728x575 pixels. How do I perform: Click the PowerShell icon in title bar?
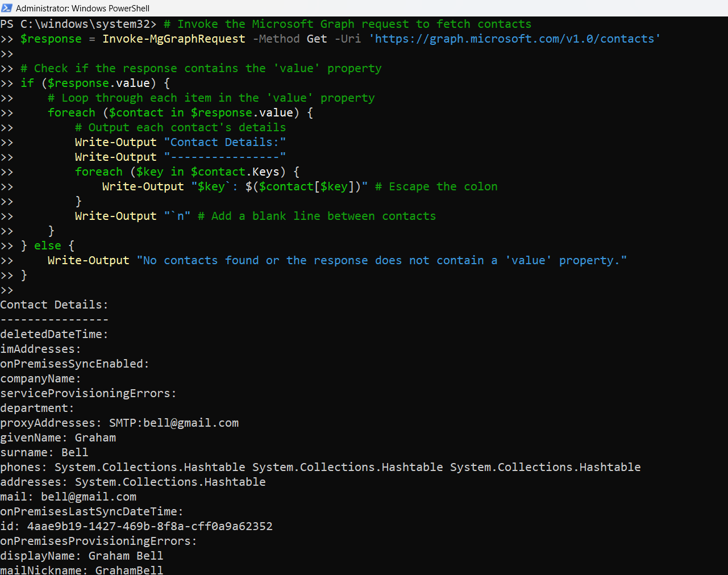(x=6, y=8)
